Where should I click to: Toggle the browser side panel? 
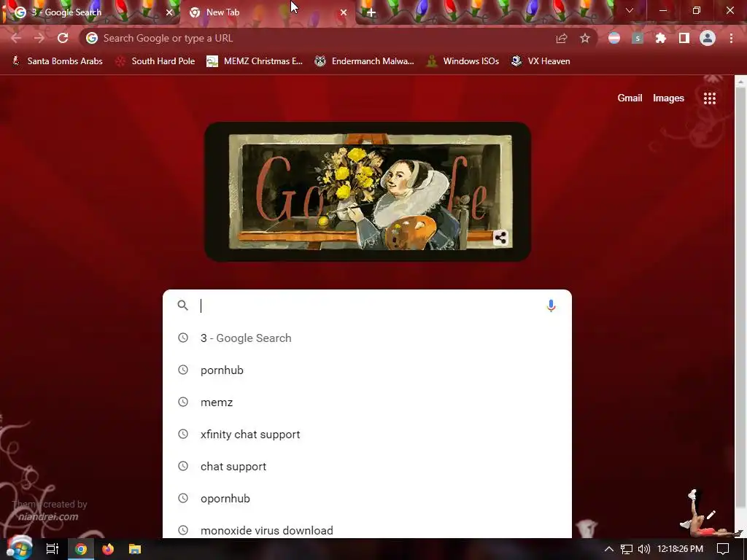click(684, 38)
